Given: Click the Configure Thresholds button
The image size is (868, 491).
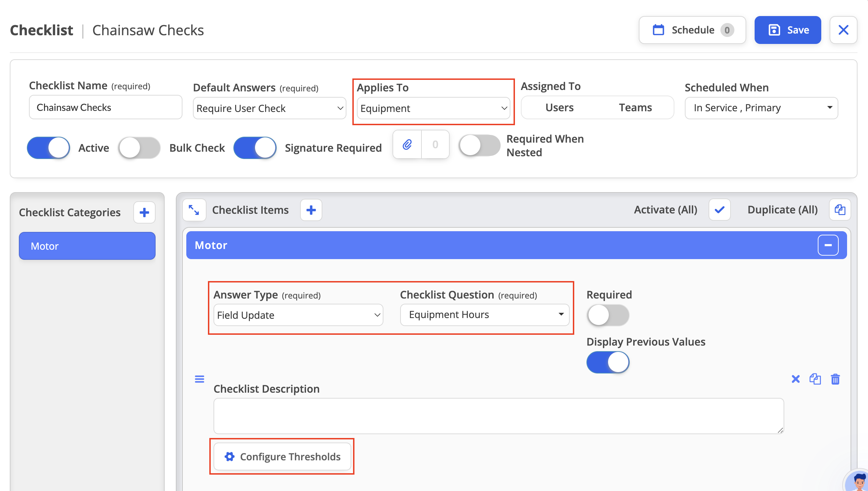Looking at the screenshot, I should 282,456.
